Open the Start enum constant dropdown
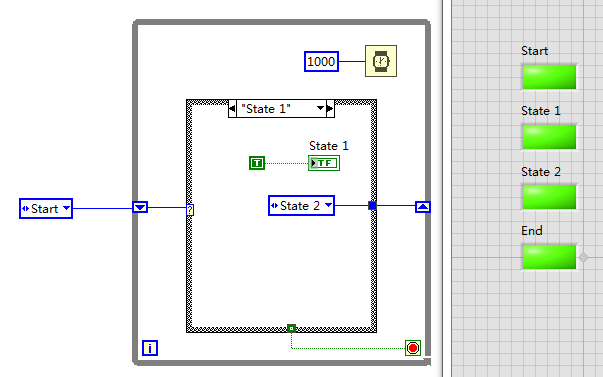The image size is (603, 377). pos(67,209)
